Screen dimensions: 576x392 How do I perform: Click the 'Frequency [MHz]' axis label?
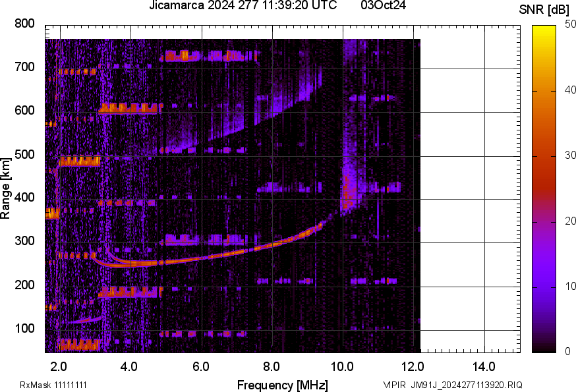[283, 385]
